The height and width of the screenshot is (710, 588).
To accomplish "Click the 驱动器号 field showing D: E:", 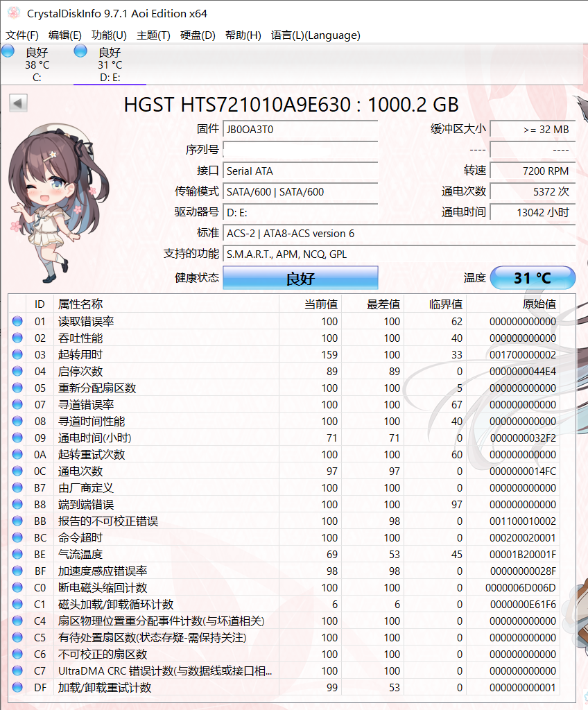I will pos(300,213).
